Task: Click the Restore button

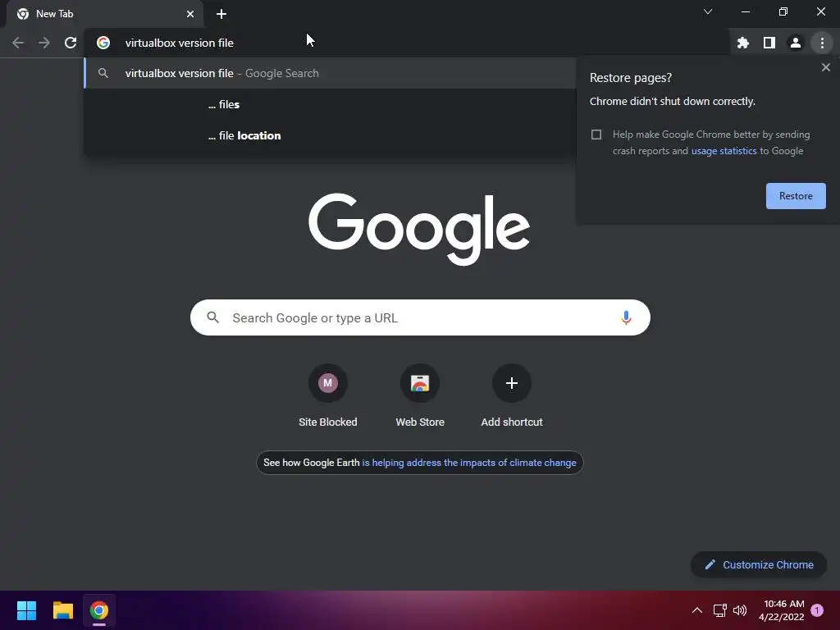Action: [796, 196]
